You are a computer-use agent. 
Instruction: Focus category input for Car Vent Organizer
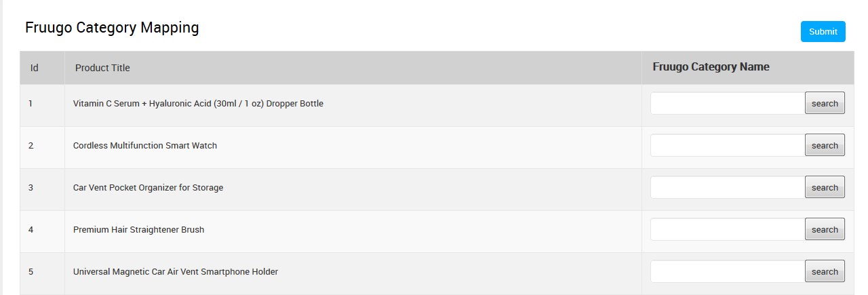[x=728, y=188]
